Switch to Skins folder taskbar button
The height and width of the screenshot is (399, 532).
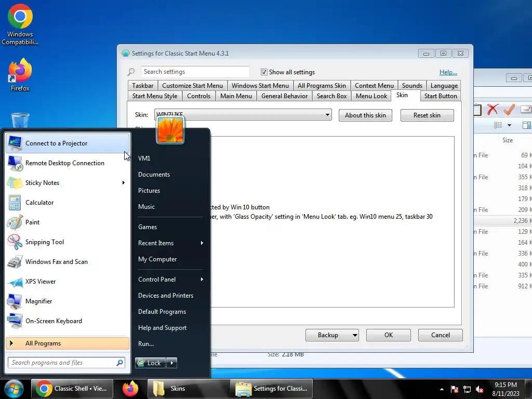point(188,389)
